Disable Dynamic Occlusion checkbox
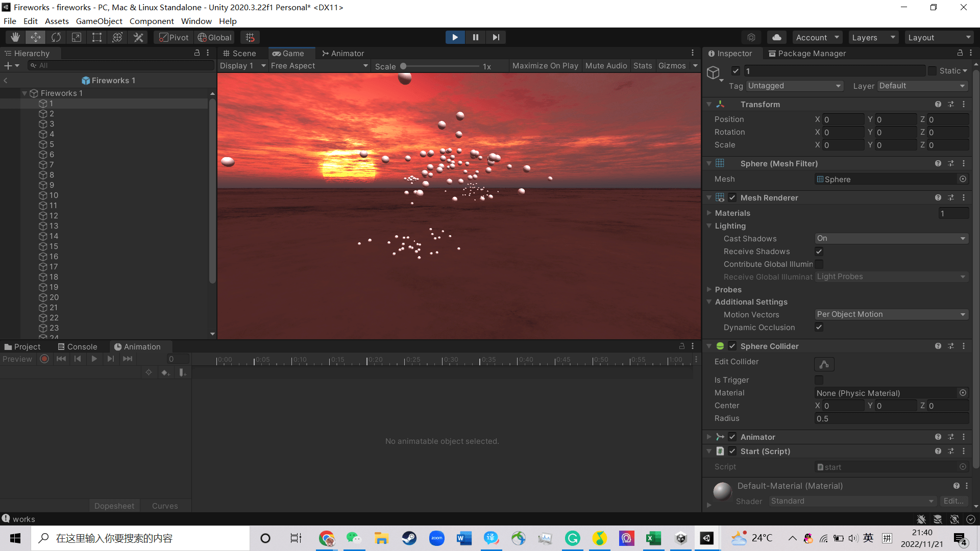Image resolution: width=980 pixels, height=551 pixels. point(819,327)
